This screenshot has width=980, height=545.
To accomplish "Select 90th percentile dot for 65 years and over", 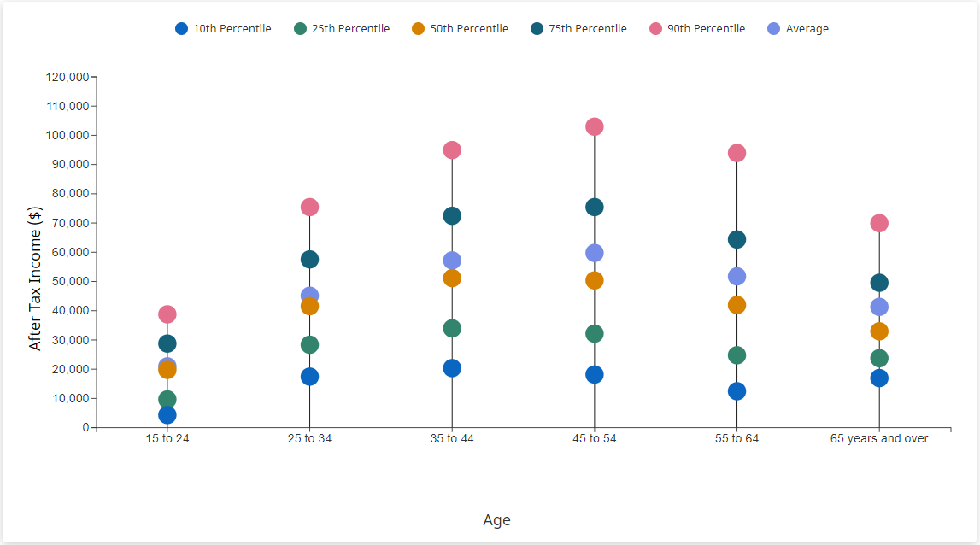I will tap(879, 223).
